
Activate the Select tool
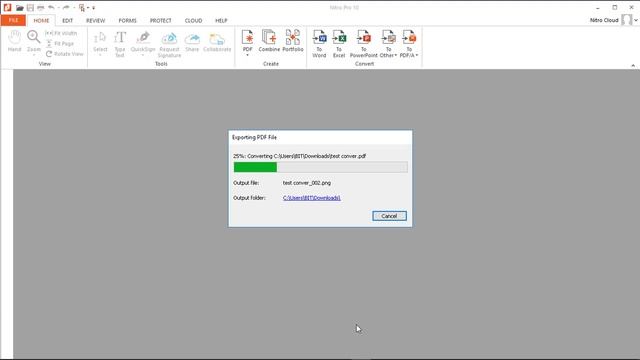click(100, 42)
